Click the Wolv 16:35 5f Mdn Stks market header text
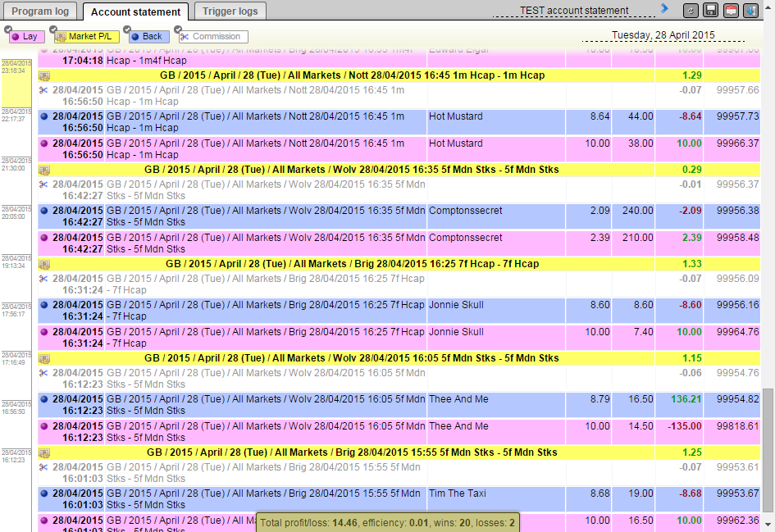 (352, 170)
